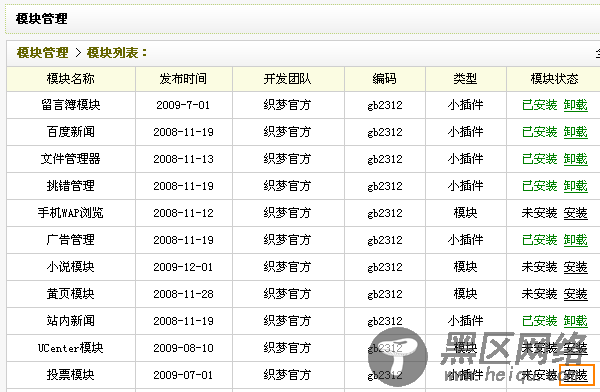Click 安装 for 黄页模块
This screenshot has width=600, height=392.
(x=576, y=294)
